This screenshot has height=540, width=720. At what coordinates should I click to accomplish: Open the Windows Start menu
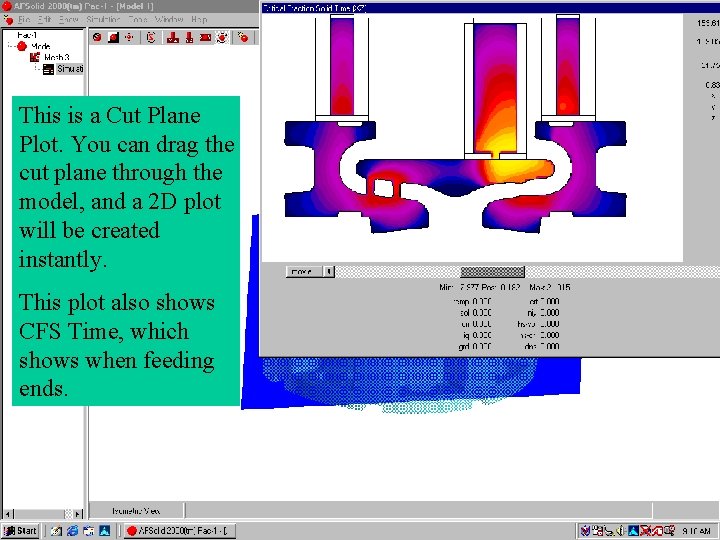tap(20, 531)
